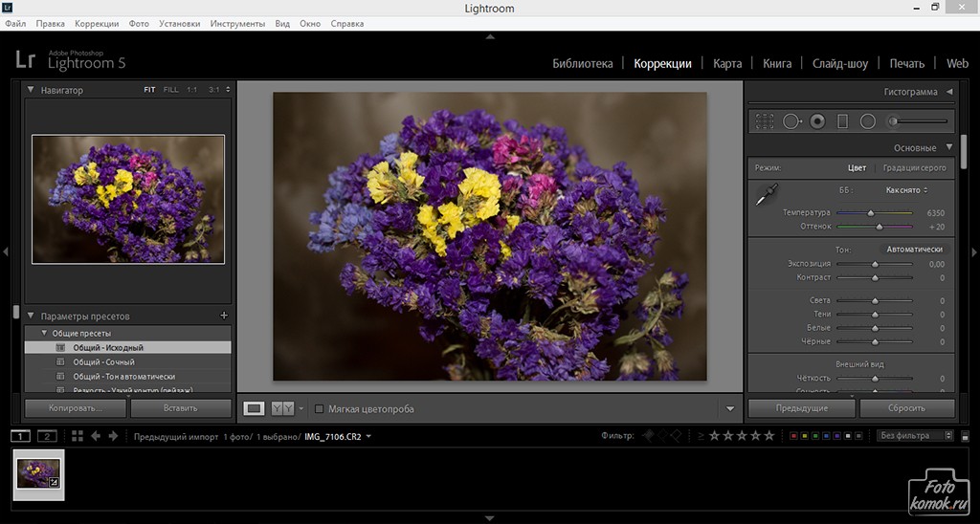This screenshot has height=524, width=980.
Task: Collapse the Параметры пресетов panel
Action: coord(30,316)
